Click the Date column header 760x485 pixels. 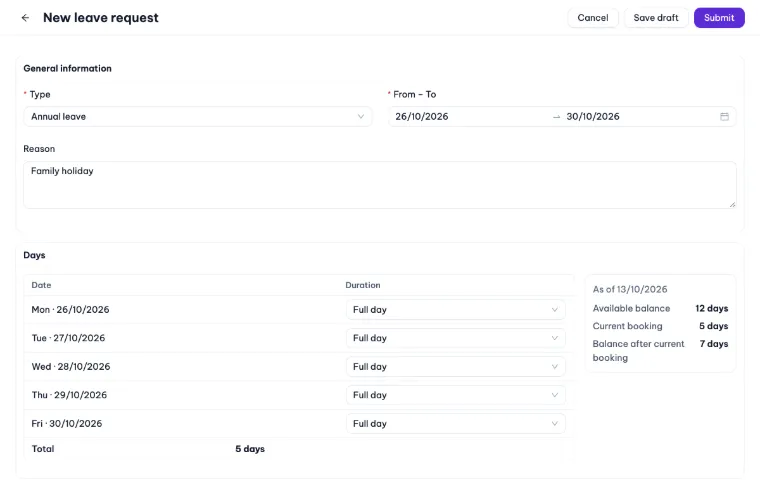click(41, 285)
